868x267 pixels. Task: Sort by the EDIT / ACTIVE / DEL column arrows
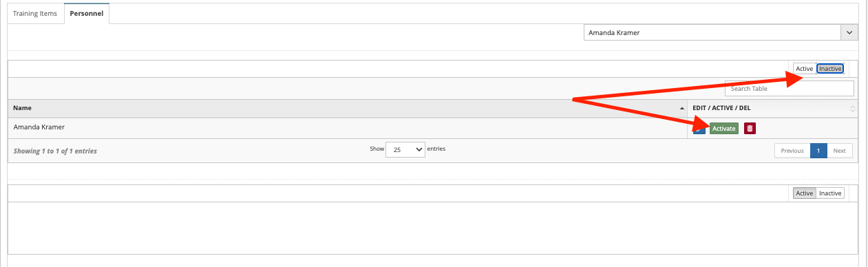click(853, 109)
